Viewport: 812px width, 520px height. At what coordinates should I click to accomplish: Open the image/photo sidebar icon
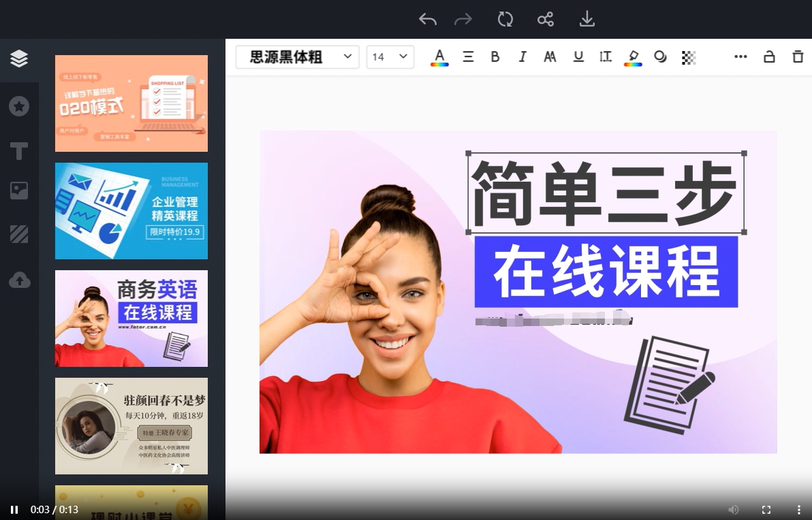19,191
